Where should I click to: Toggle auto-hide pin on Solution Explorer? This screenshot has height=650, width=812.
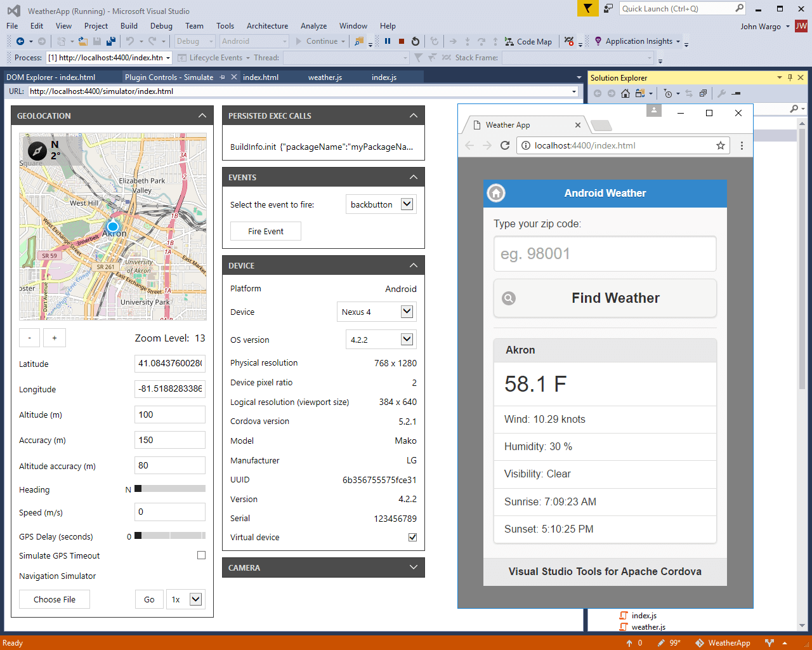point(789,77)
